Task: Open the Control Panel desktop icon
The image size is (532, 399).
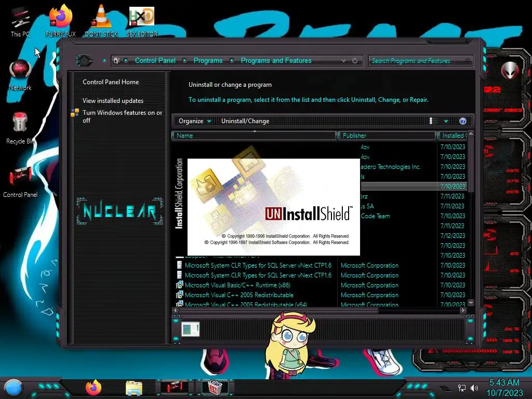Action: point(20,182)
